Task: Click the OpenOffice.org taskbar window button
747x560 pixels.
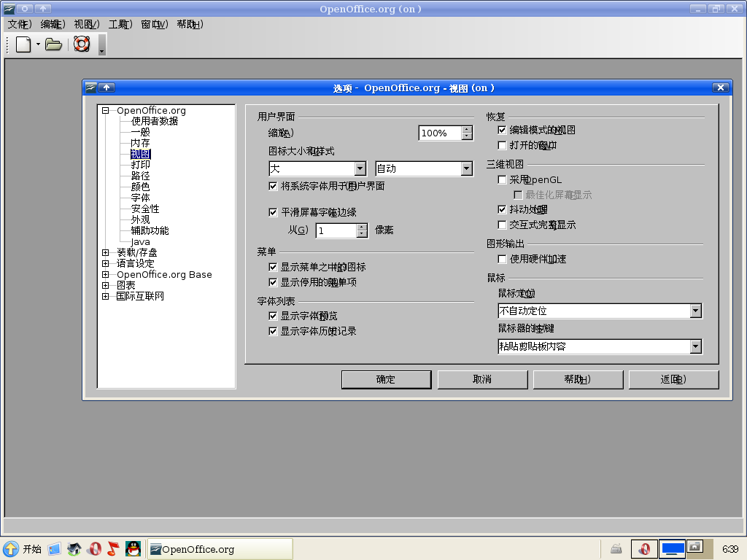Action: (220, 549)
